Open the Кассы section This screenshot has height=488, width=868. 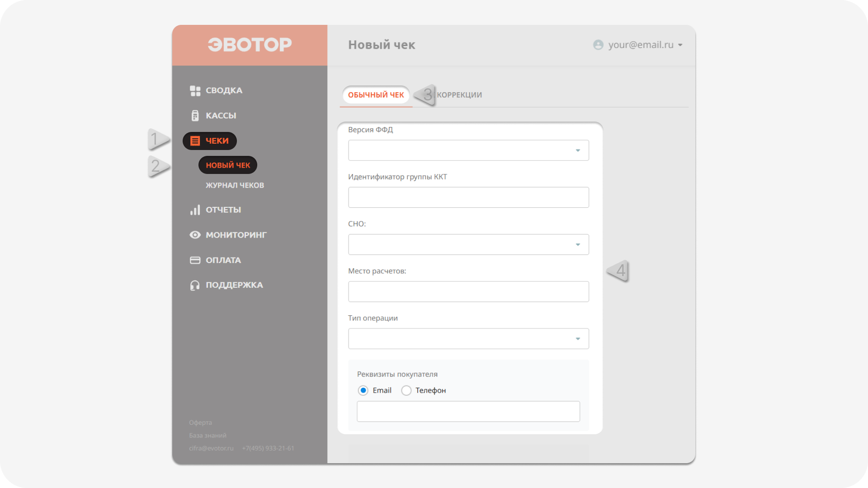click(x=221, y=116)
